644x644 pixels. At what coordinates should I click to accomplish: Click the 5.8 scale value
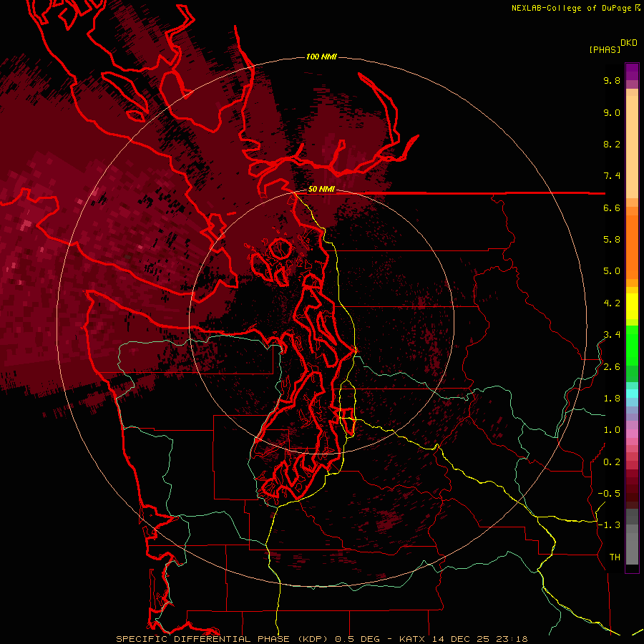point(612,240)
